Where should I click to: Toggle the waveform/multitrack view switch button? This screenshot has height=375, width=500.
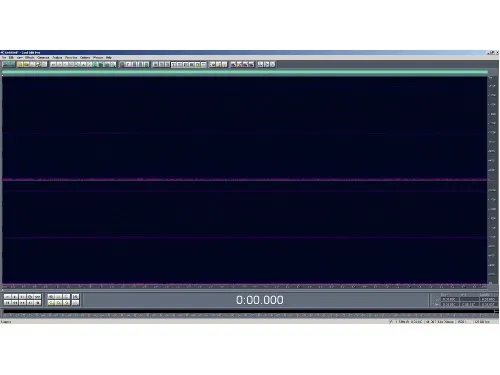tap(9, 64)
